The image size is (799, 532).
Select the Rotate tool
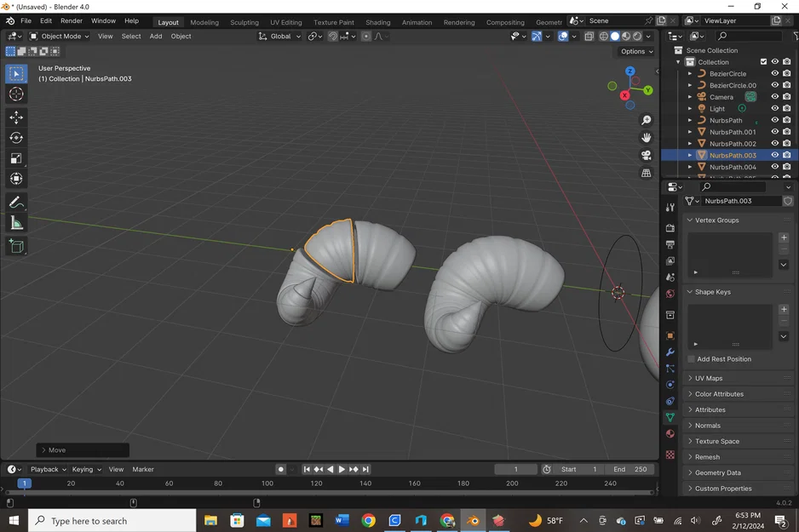tap(16, 138)
